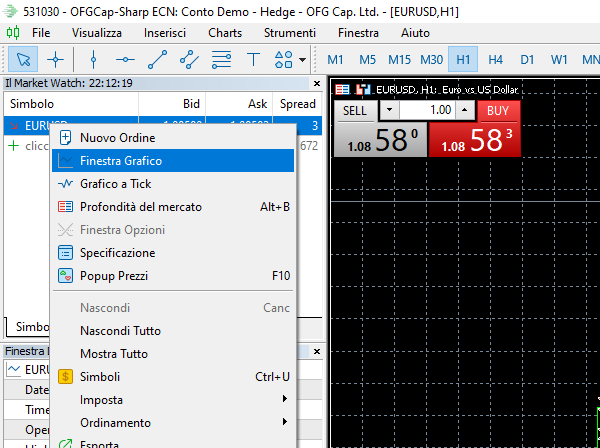
Task: Select Finestra Grafico context menu entry
Action: (173, 161)
